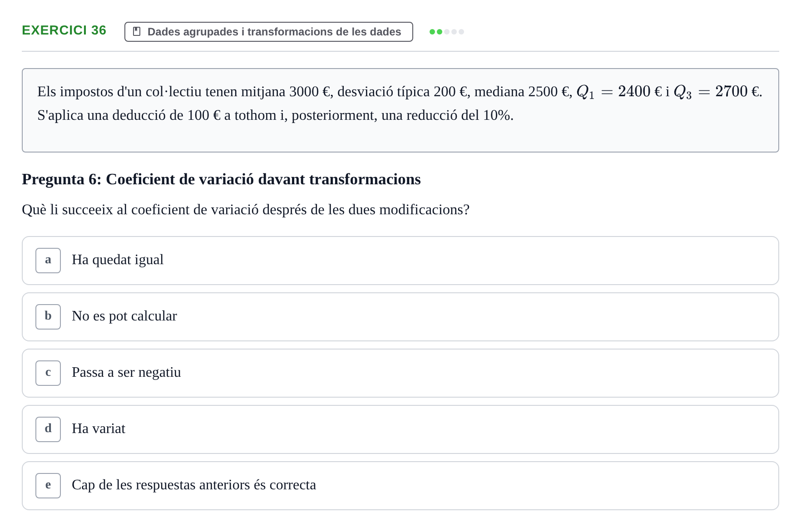Screen dimensions: 801x532
Task: Choose answer 'No es pot calcular'
Action: 400,317
